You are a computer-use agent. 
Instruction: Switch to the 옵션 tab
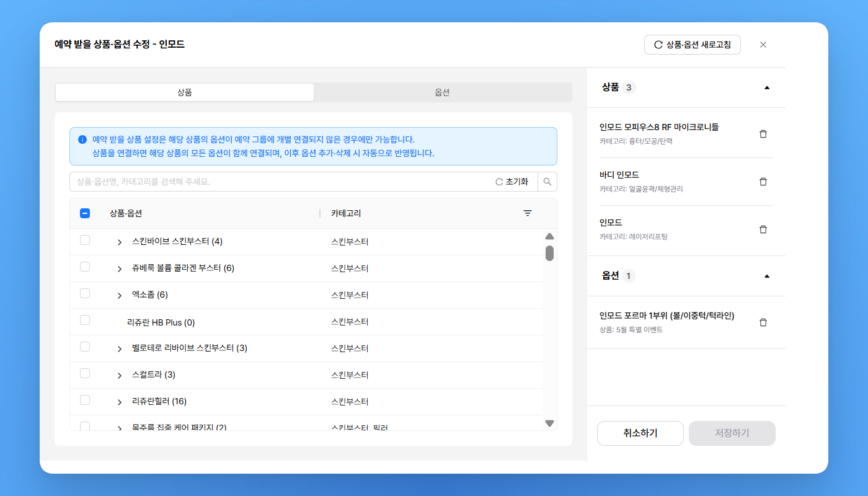click(442, 92)
